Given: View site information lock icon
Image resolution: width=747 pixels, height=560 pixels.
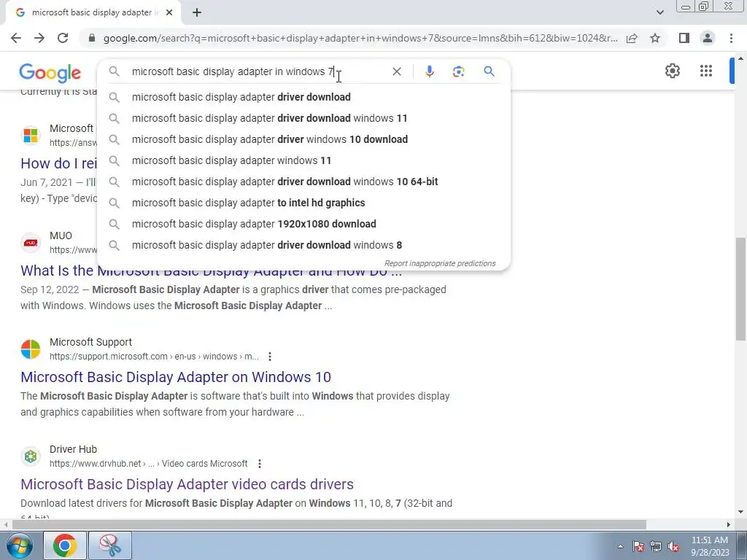Looking at the screenshot, I should (92, 38).
